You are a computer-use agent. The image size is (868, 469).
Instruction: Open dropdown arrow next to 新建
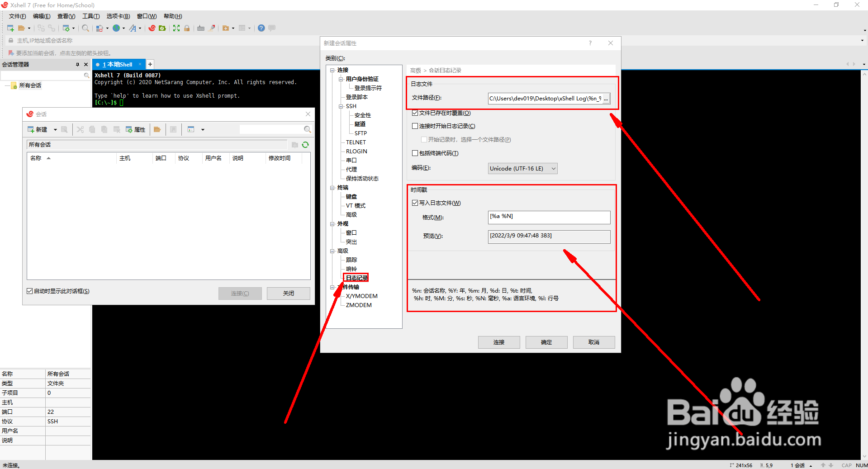click(x=55, y=130)
